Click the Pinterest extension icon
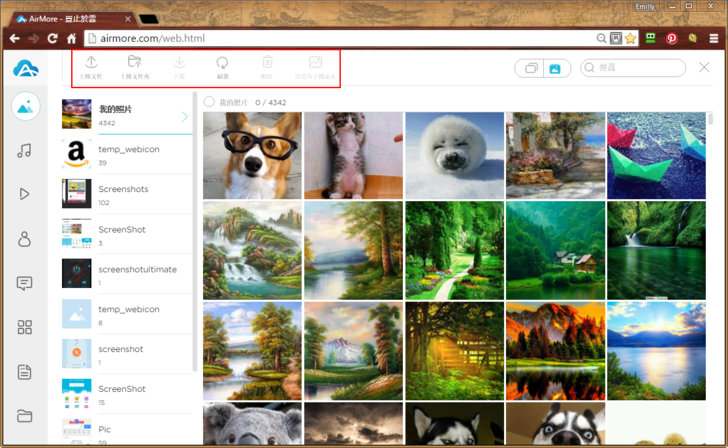The width and height of the screenshot is (728, 448). [x=671, y=39]
